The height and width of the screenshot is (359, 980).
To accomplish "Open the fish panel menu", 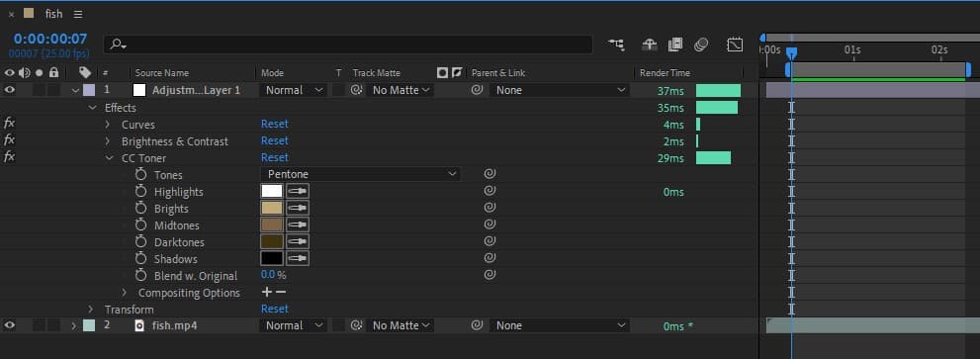I will [77, 14].
